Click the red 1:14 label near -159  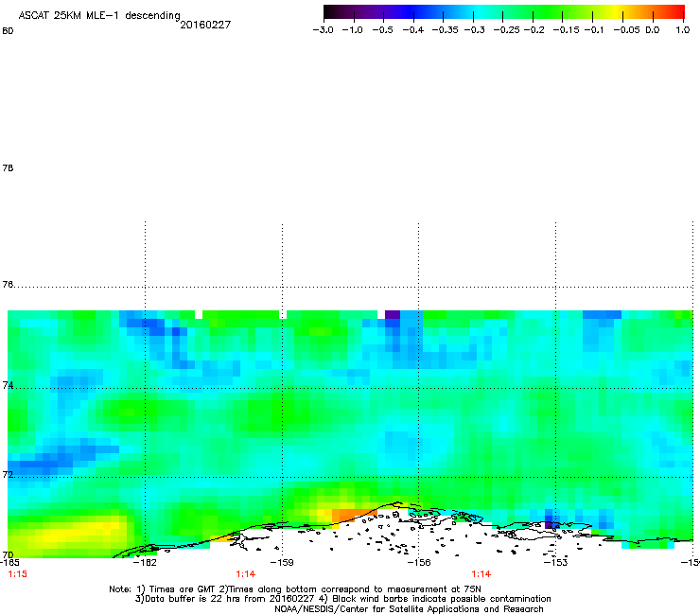[x=246, y=574]
